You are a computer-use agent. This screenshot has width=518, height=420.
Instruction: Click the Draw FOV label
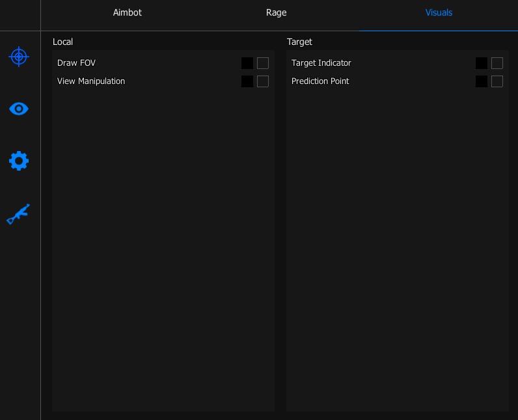(76, 63)
